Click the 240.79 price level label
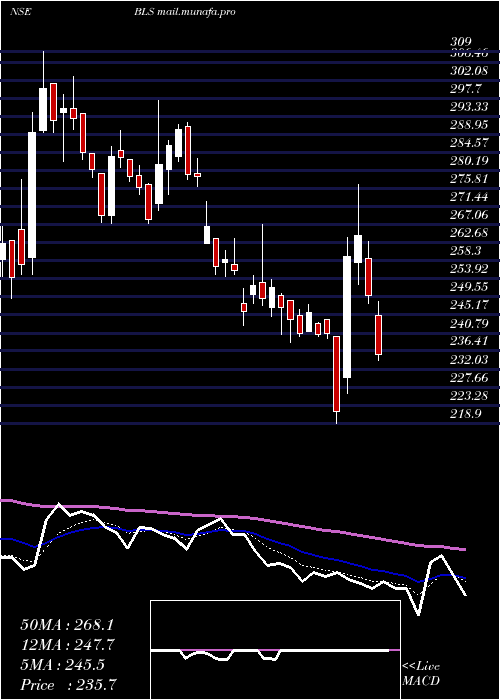Image resolution: width=500 pixels, height=700 pixels. [x=469, y=323]
